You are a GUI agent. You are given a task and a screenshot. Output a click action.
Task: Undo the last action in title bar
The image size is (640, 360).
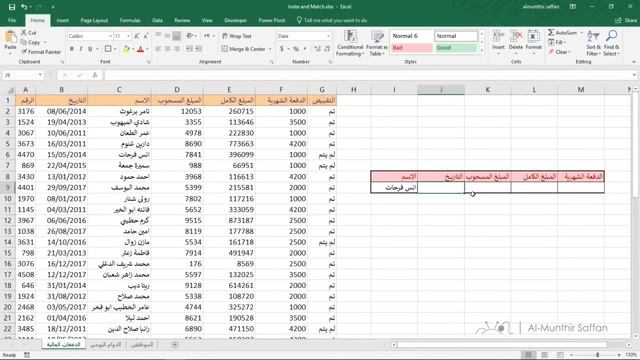coord(24,7)
